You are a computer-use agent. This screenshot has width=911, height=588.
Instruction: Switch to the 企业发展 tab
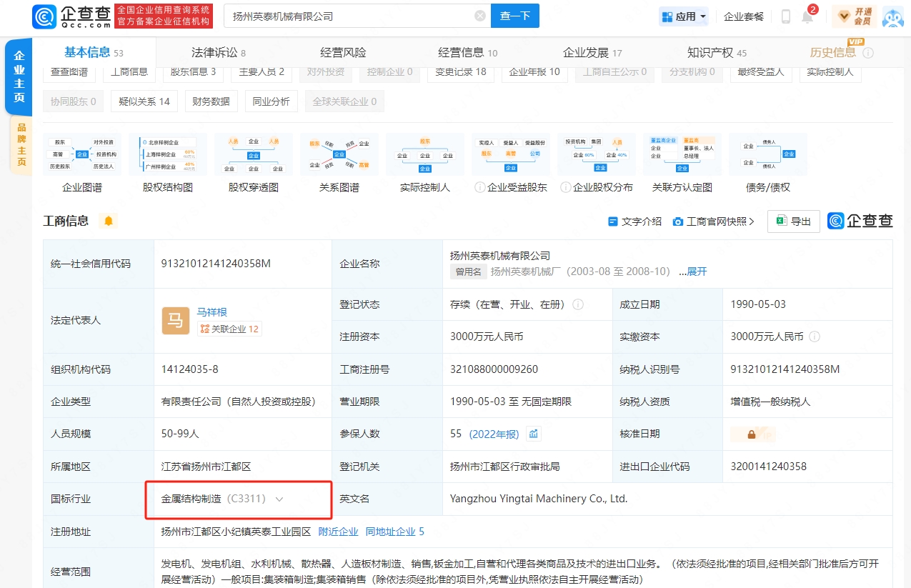coord(592,53)
